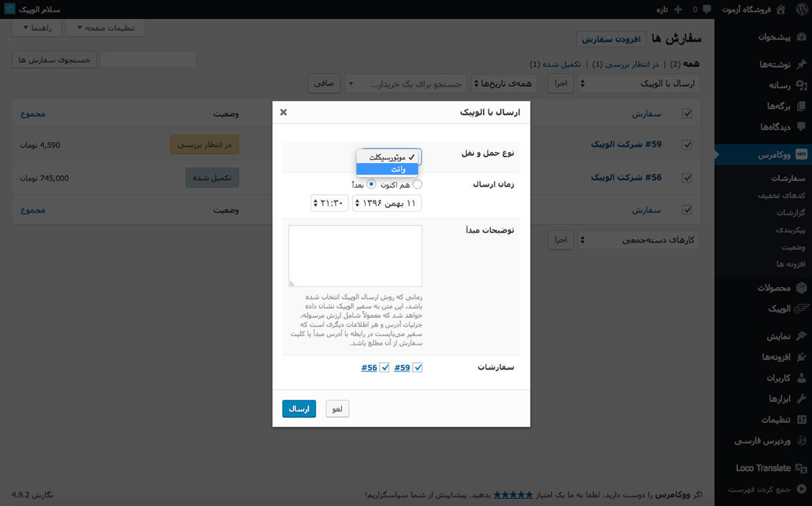Click the لغو (cancel) button in dialog

[x=338, y=409]
